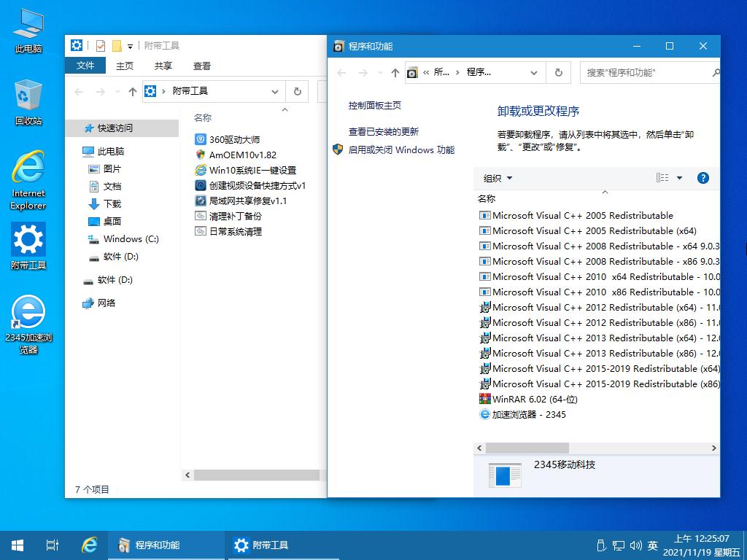Expand address dropdown in 程序和功能 window
The width and height of the screenshot is (747, 560).
534,73
